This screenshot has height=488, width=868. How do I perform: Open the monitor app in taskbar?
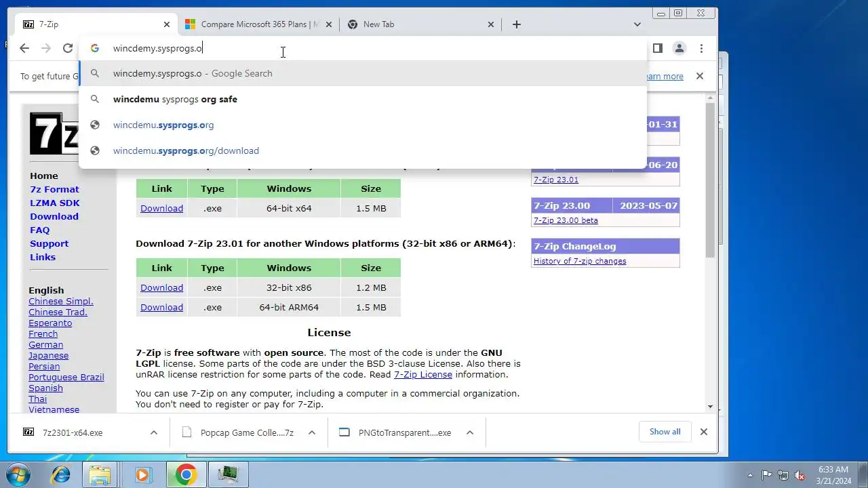(229, 474)
